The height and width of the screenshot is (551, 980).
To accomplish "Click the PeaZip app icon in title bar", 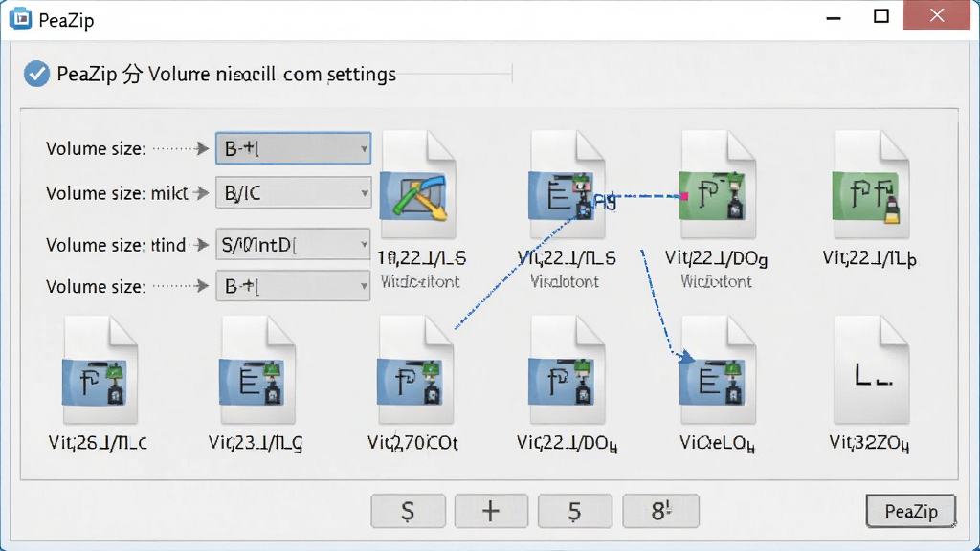I will pyautogui.click(x=20, y=19).
